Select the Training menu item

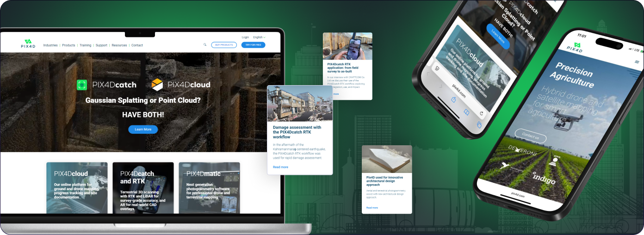(x=85, y=45)
